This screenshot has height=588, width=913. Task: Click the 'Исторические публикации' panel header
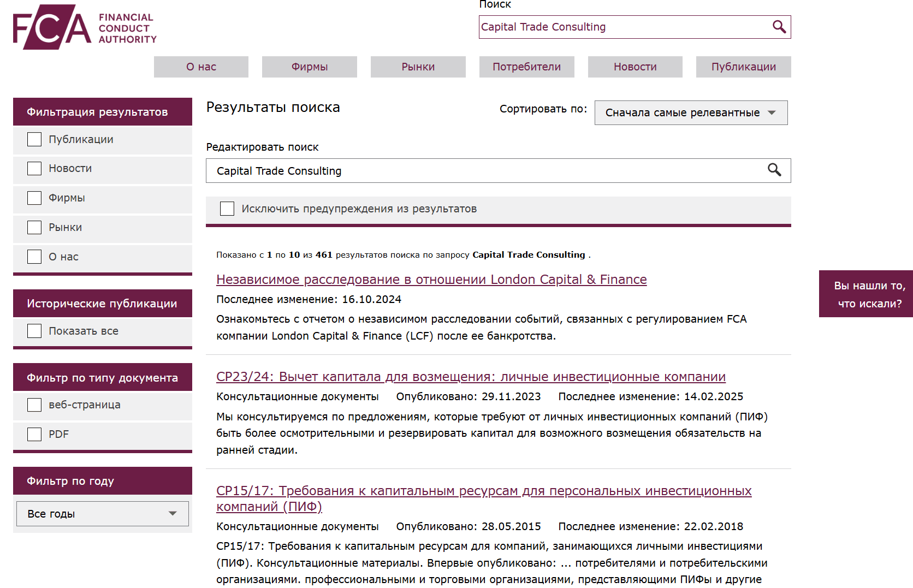[103, 304]
